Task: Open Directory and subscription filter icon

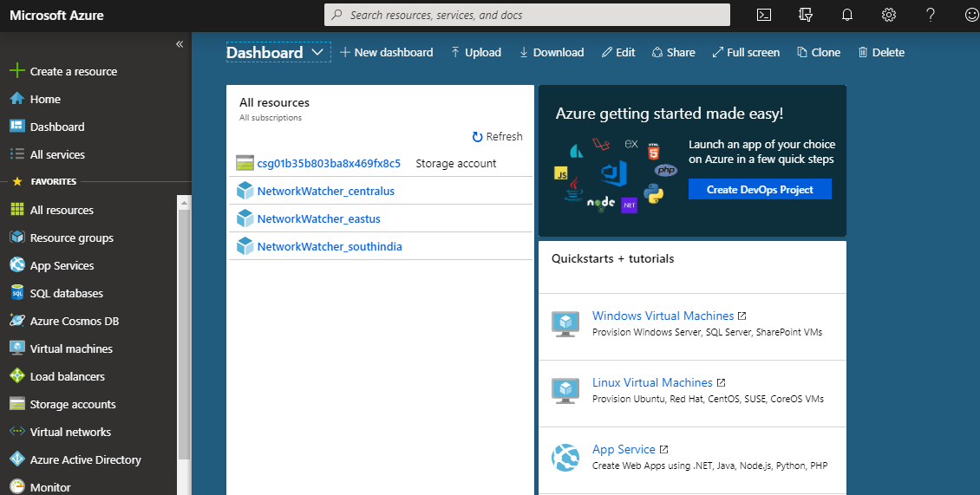Action: pos(806,15)
